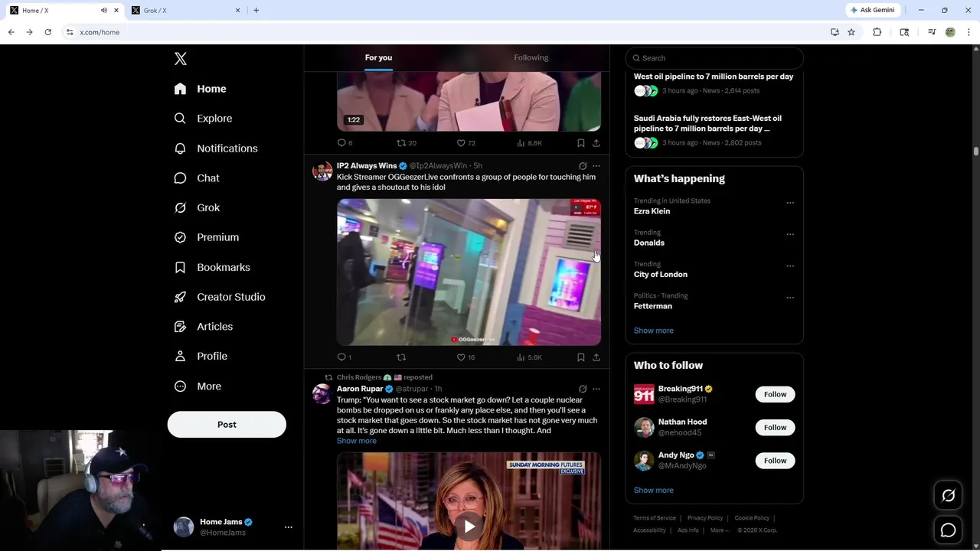Viewport: 980px width, 551px height.
Task: Open options for Fetterman trend
Action: pos(790,298)
